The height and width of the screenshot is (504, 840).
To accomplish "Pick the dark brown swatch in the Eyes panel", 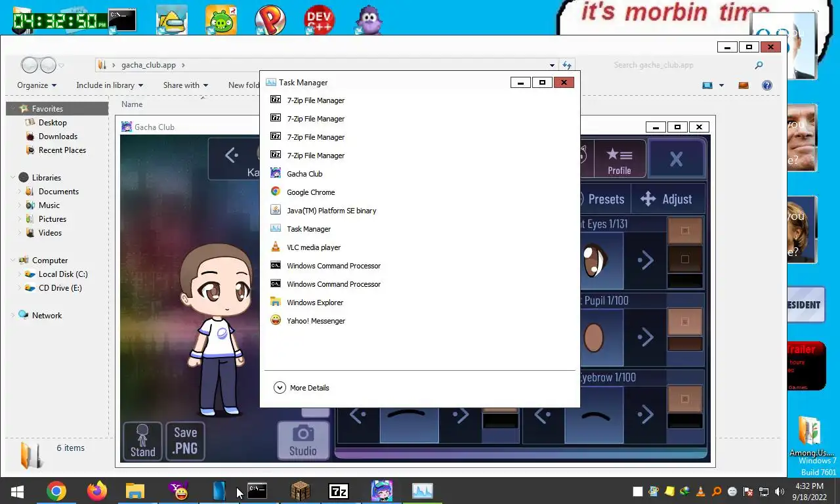I will click(x=684, y=259).
